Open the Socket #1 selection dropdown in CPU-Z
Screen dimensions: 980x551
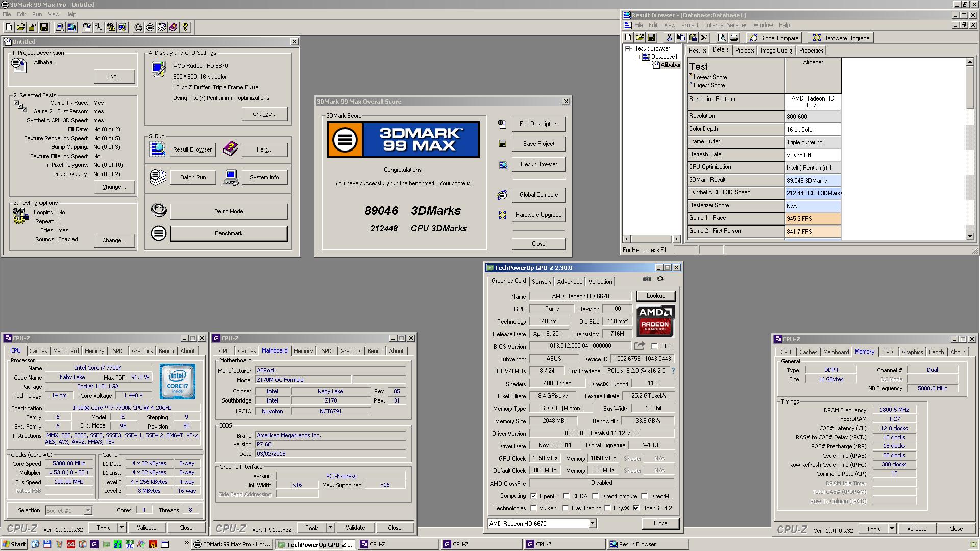(x=88, y=510)
